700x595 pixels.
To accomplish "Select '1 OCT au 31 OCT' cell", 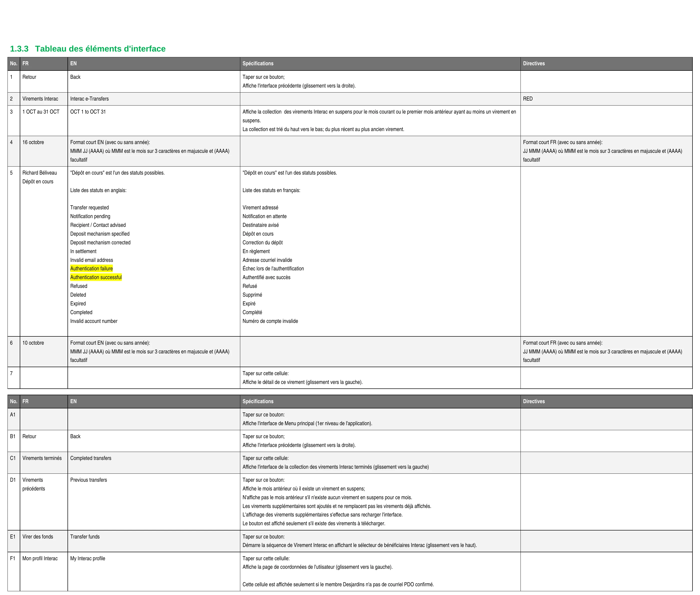I will (x=44, y=120).
